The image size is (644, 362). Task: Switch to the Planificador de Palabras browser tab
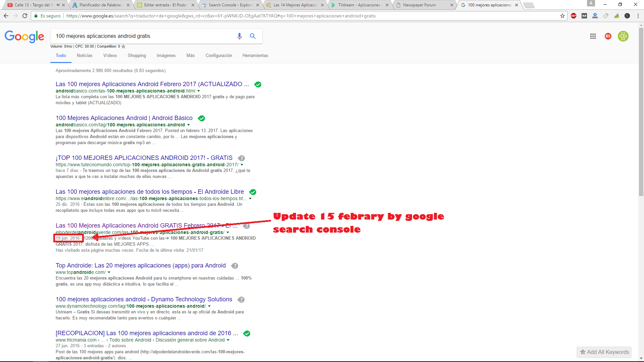coord(101,5)
